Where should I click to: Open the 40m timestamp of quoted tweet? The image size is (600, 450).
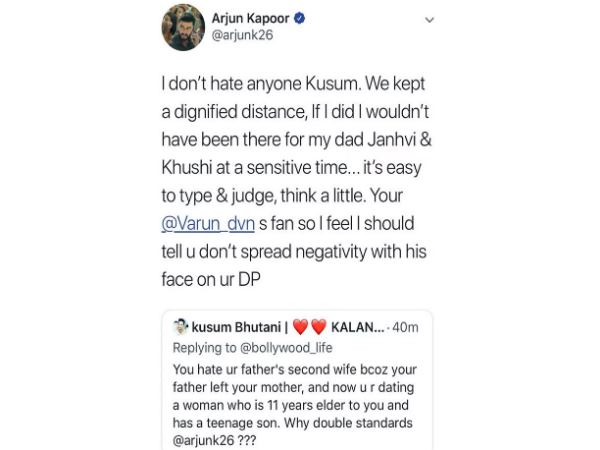[x=405, y=328]
